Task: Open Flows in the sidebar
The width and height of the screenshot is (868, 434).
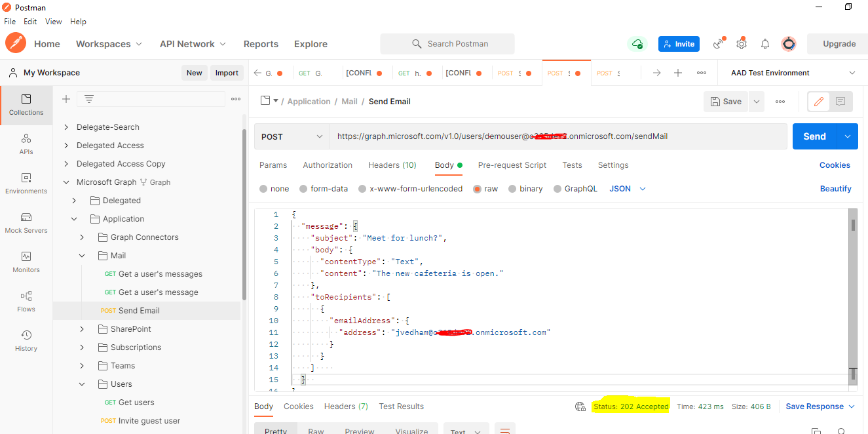Action: (x=26, y=302)
